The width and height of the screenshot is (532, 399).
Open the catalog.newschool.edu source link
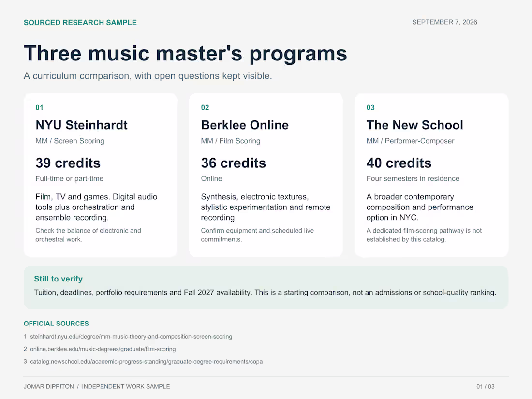point(146,362)
